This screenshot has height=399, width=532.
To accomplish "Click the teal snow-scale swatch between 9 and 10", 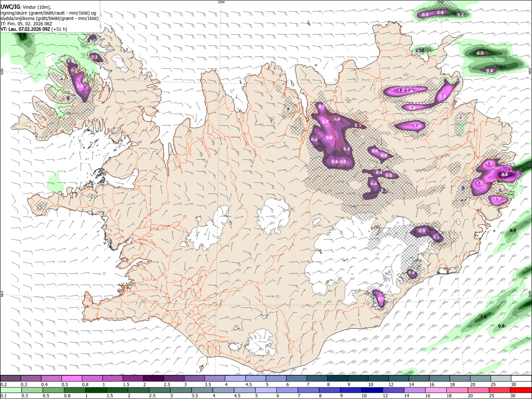I will coord(358,379).
